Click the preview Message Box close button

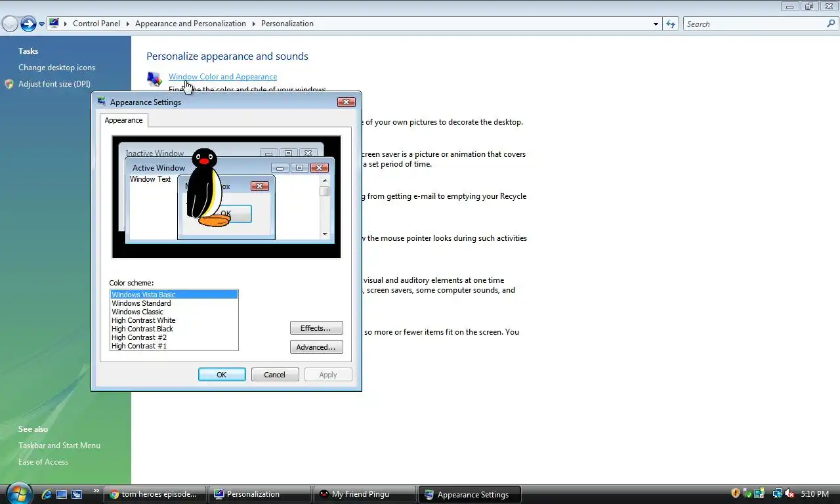(x=260, y=186)
